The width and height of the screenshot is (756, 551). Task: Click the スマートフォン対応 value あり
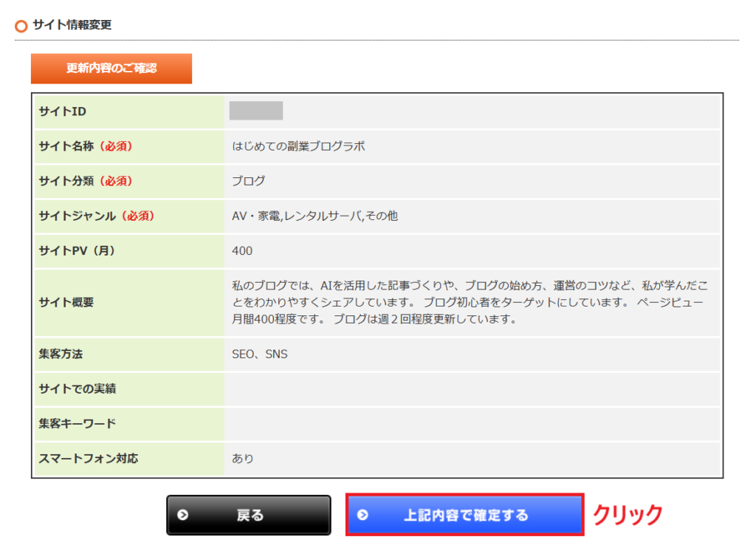tap(243, 459)
